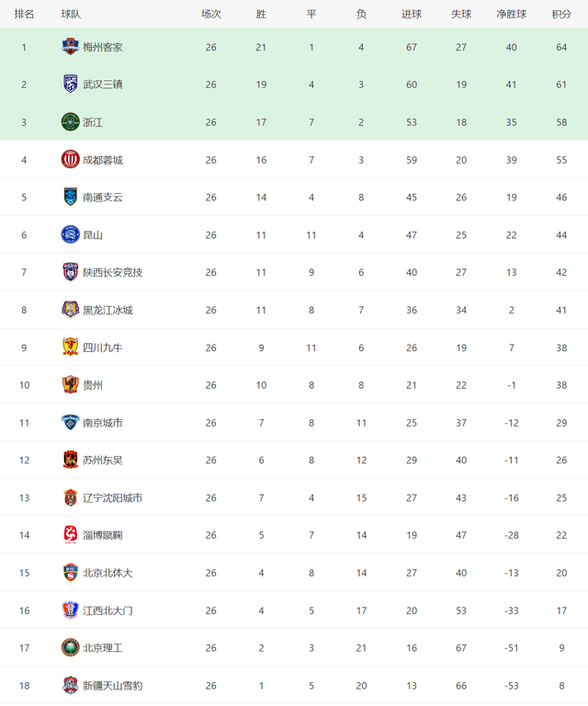Click the 四川九牛 bull logo

click(x=70, y=347)
